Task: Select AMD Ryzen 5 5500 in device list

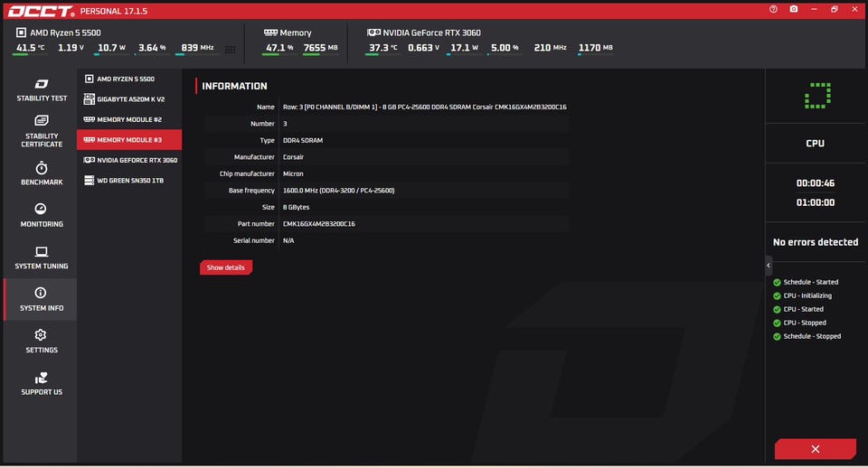Action: tap(129, 80)
